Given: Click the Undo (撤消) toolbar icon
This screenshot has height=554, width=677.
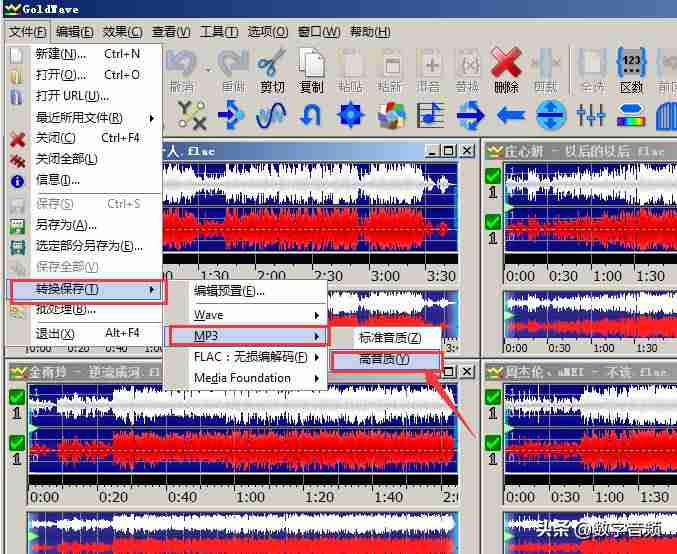Looking at the screenshot, I should click(x=182, y=63).
